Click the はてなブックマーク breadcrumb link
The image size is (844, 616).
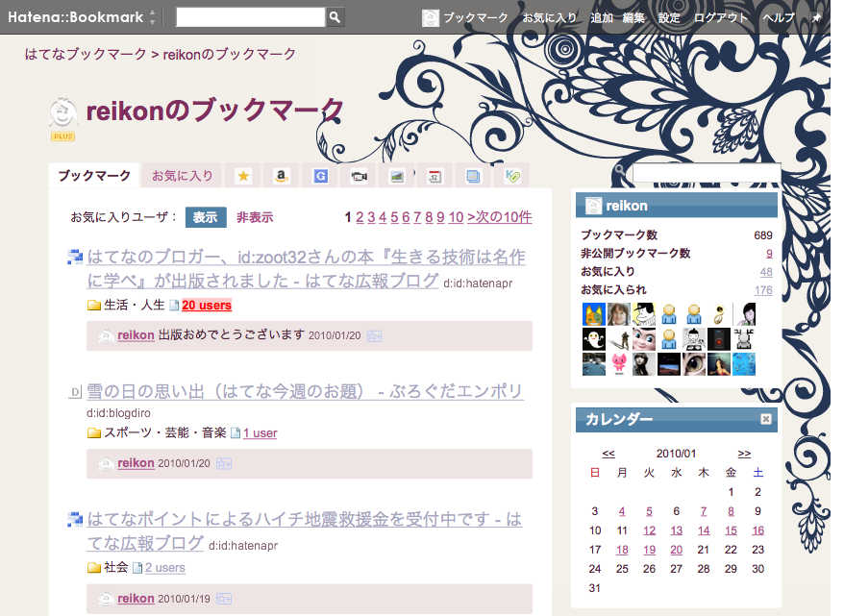coord(86,54)
